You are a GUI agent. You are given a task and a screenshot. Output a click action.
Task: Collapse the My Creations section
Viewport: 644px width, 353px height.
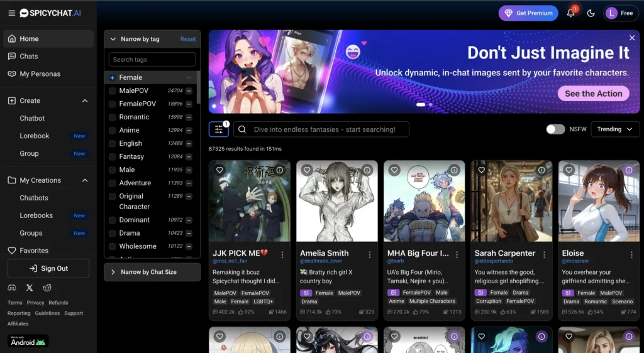click(x=85, y=180)
